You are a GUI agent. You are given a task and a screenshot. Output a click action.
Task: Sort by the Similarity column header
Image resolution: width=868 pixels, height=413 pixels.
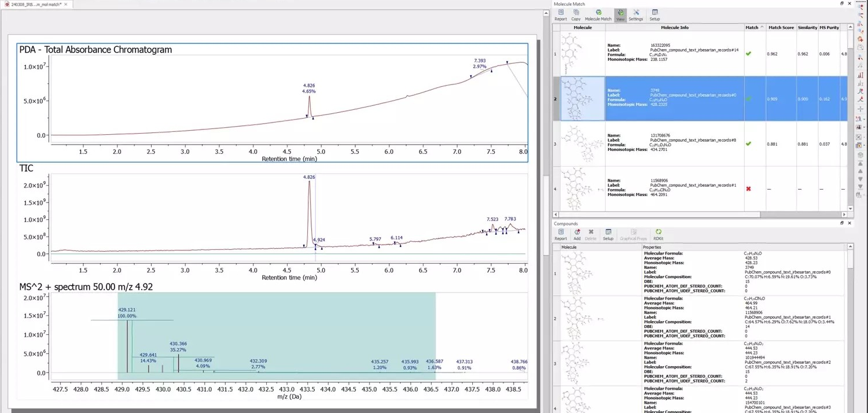(x=807, y=27)
